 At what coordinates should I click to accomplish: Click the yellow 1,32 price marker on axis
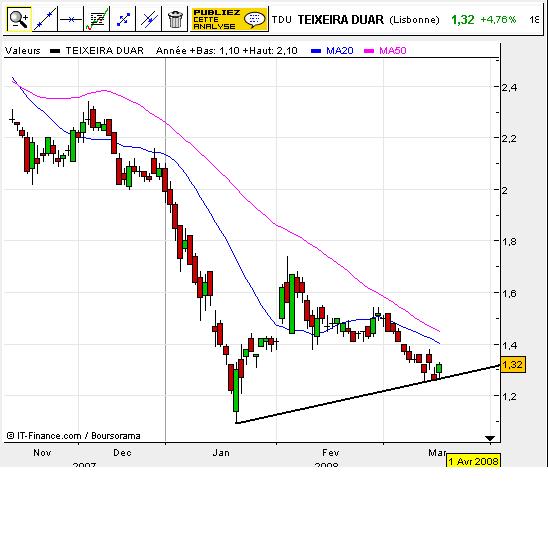[513, 365]
